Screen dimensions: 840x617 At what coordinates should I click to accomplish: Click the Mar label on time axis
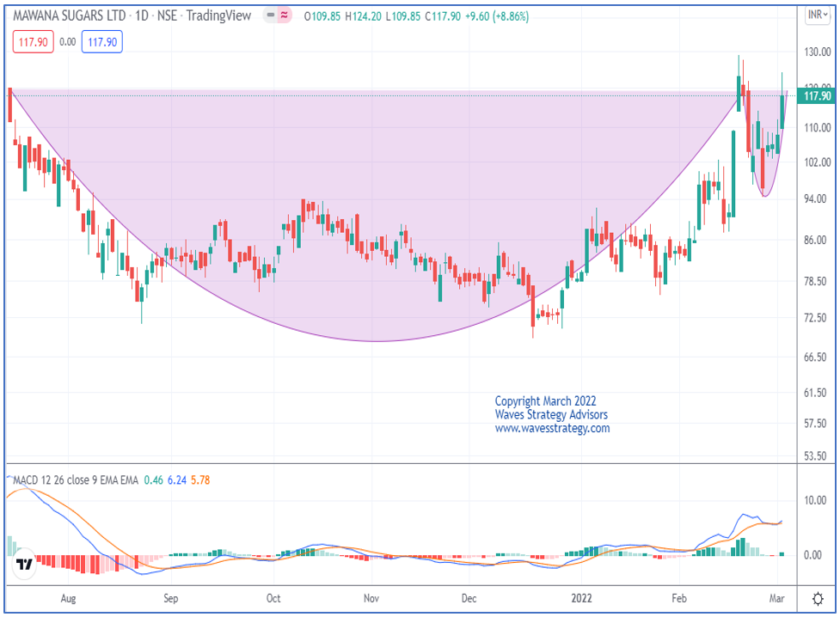click(776, 598)
